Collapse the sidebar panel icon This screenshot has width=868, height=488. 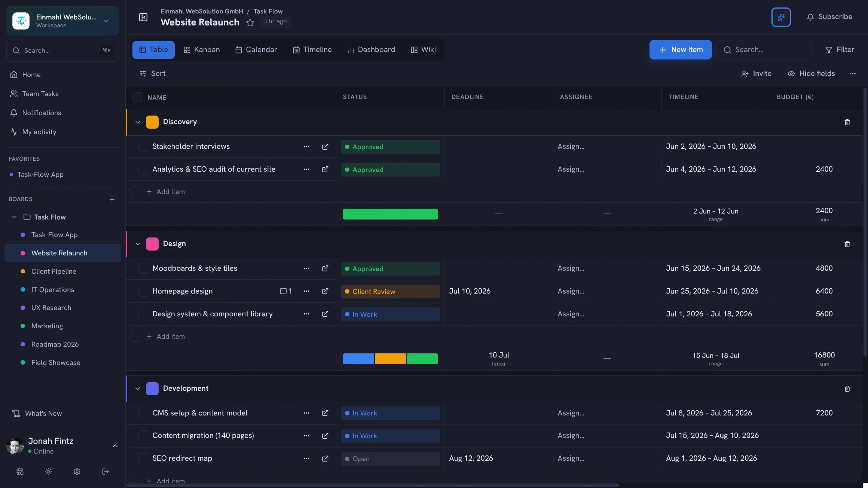click(x=143, y=17)
